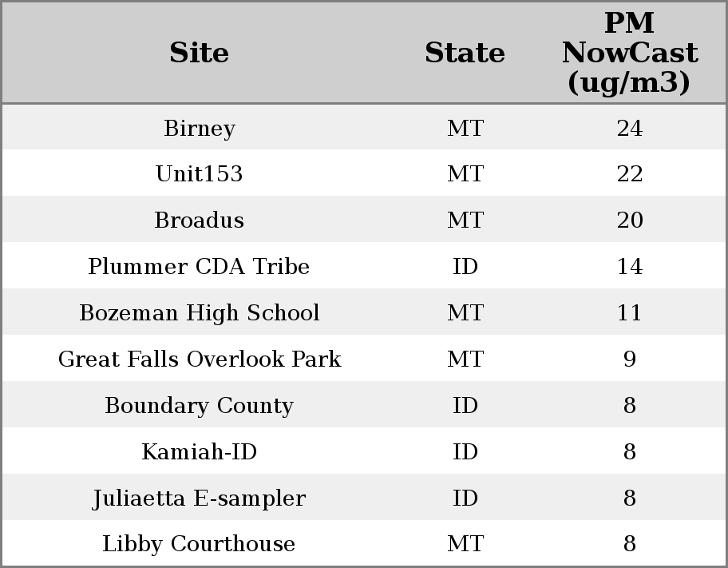Click PM value 9 for Great Falls
728x568 pixels.
[629, 359]
